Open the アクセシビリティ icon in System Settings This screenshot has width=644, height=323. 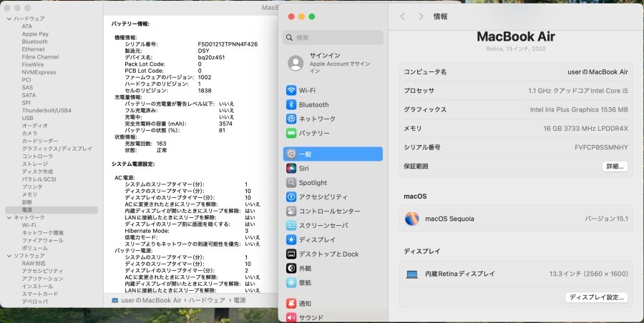[291, 197]
